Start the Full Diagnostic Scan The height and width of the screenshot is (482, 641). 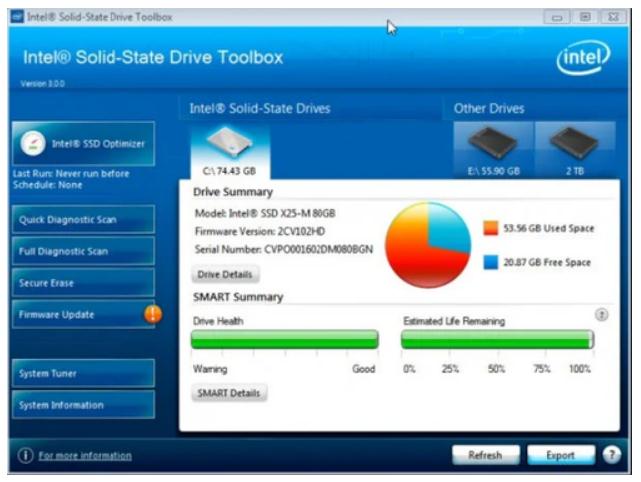click(x=83, y=251)
